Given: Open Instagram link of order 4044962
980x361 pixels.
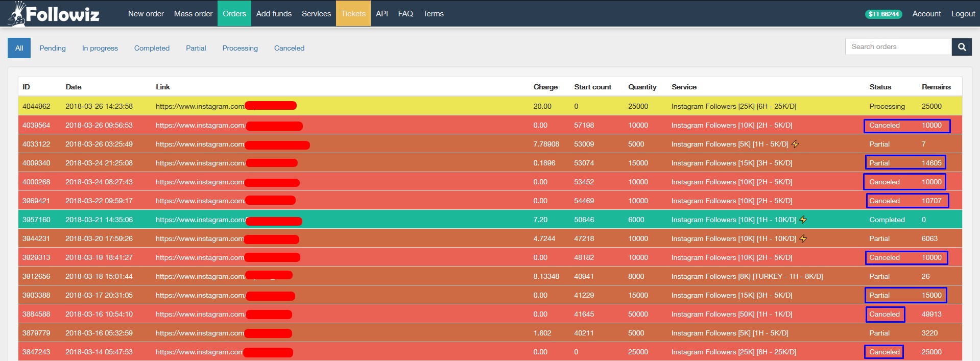Looking at the screenshot, I should [226, 106].
